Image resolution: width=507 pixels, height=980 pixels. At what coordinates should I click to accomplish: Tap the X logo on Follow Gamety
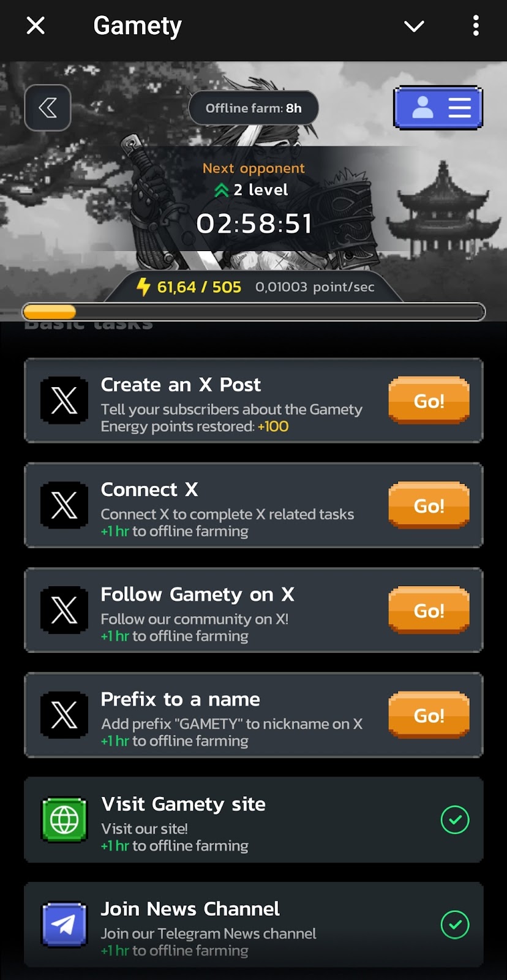[x=64, y=610]
